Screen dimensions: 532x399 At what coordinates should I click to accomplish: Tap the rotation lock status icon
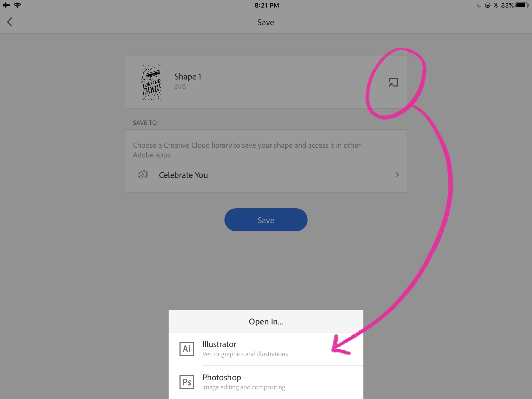[488, 5]
